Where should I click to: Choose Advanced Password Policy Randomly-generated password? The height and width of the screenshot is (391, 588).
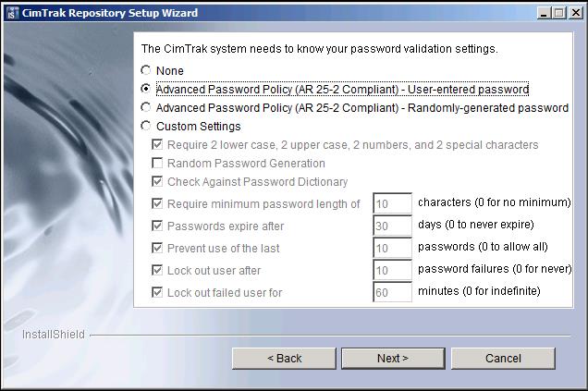click(x=145, y=108)
